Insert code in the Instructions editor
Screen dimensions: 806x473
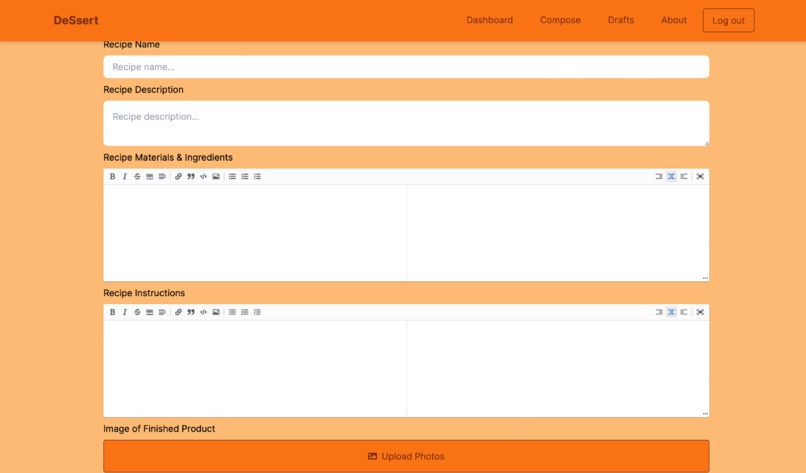click(x=204, y=312)
